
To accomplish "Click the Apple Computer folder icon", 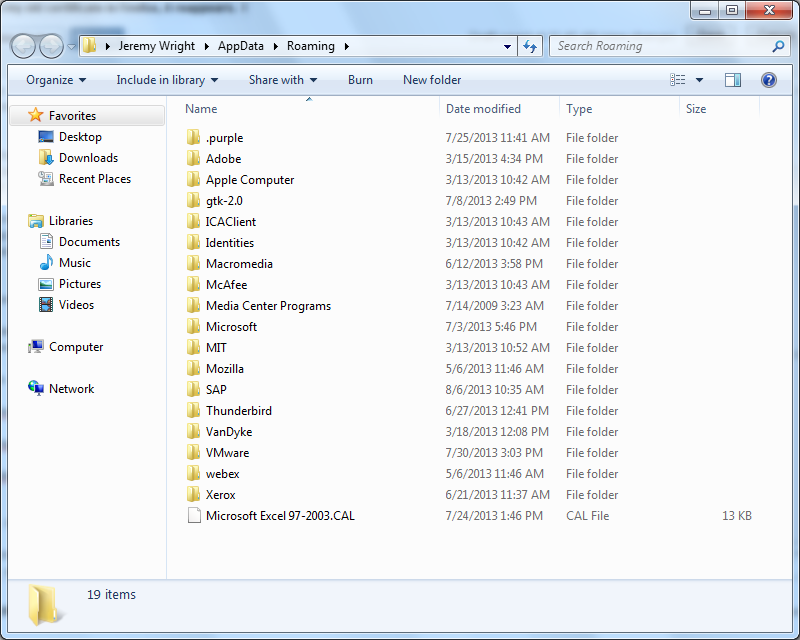I will click(193, 179).
